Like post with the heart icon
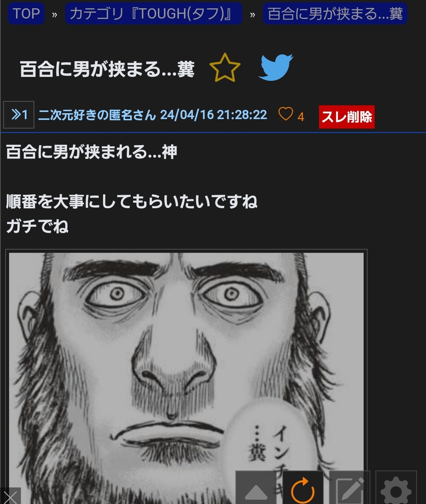 (285, 114)
